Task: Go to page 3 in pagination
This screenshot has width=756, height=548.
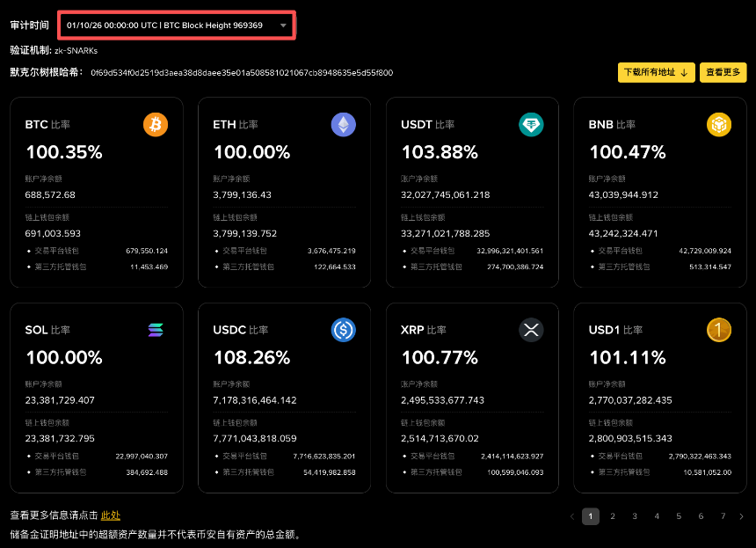Action: (x=635, y=516)
